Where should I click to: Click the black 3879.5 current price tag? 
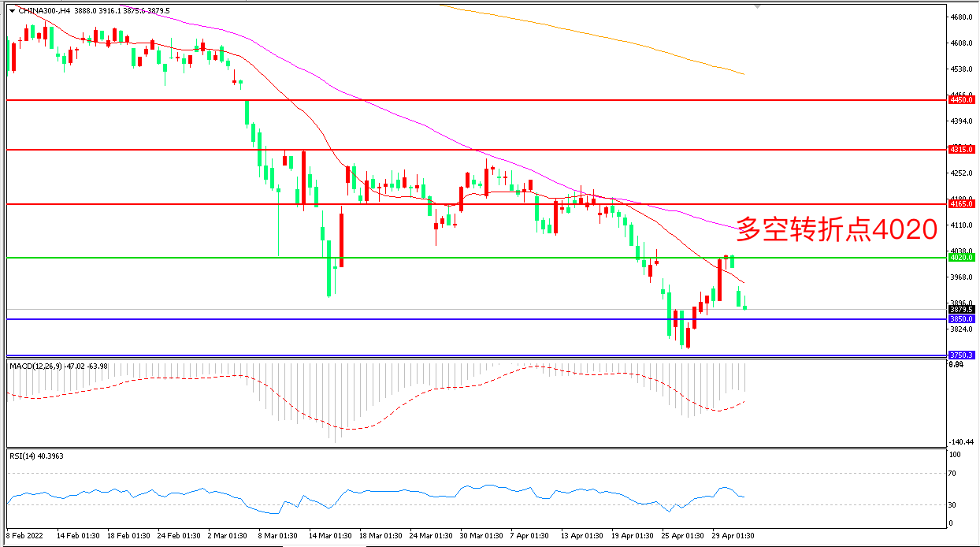(962, 310)
